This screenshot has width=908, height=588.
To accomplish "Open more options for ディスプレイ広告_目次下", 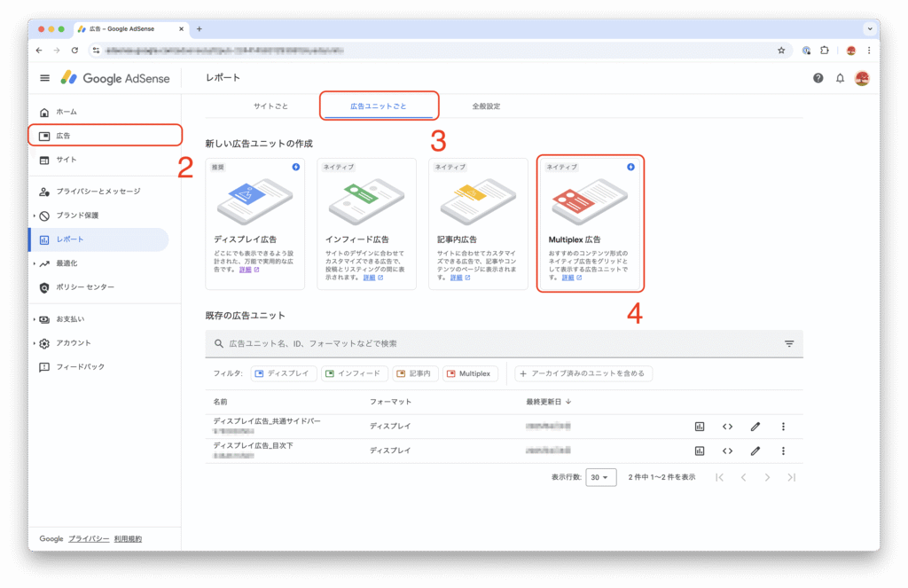I will point(783,451).
